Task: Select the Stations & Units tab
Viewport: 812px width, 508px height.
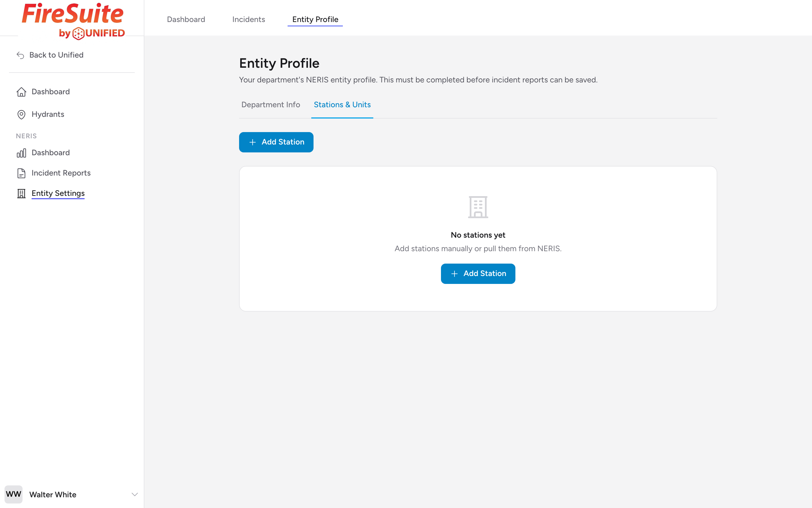Action: click(342, 105)
